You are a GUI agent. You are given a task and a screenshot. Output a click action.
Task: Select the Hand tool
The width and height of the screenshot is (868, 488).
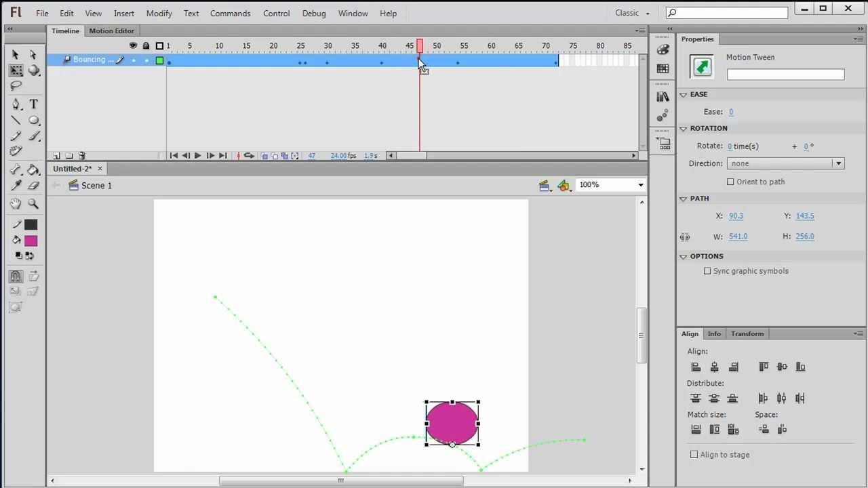(x=16, y=204)
